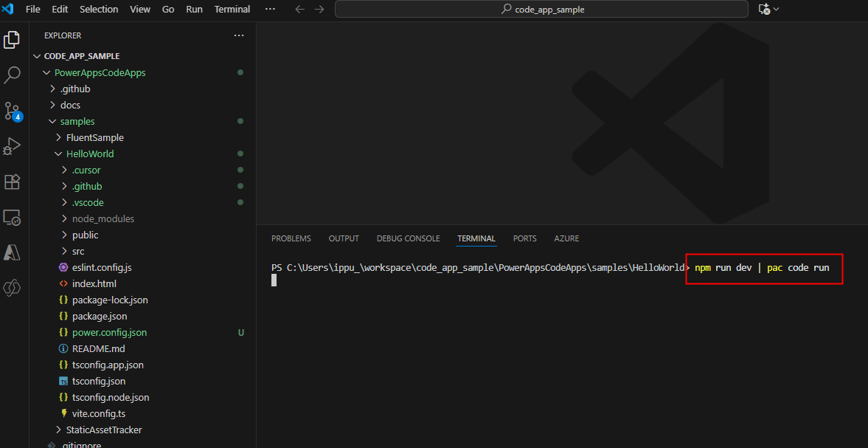Open the Run and Debug view

pyautogui.click(x=12, y=147)
